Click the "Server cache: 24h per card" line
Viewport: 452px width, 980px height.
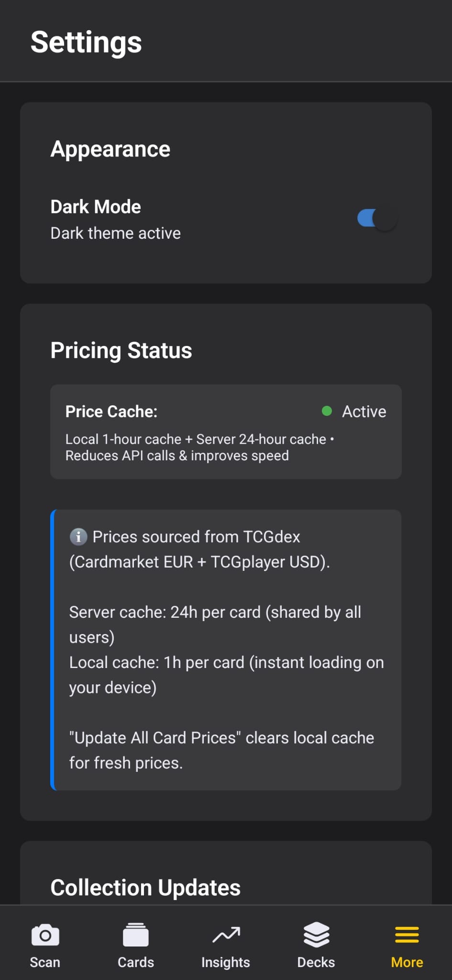[x=215, y=612]
